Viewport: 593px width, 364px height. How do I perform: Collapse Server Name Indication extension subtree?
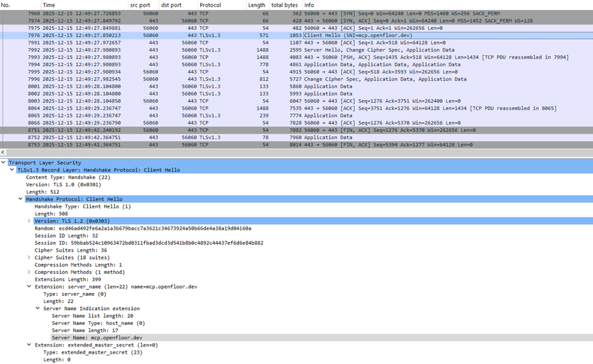[x=38, y=308]
